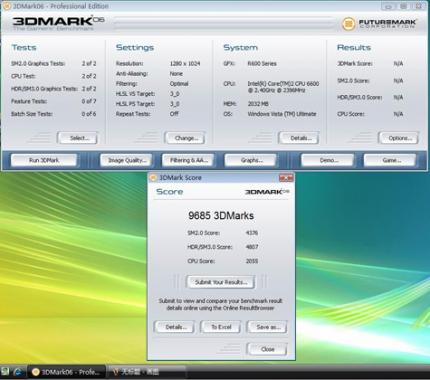Click Close button in Score dialog
The width and height of the screenshot is (430, 380).
point(267,349)
